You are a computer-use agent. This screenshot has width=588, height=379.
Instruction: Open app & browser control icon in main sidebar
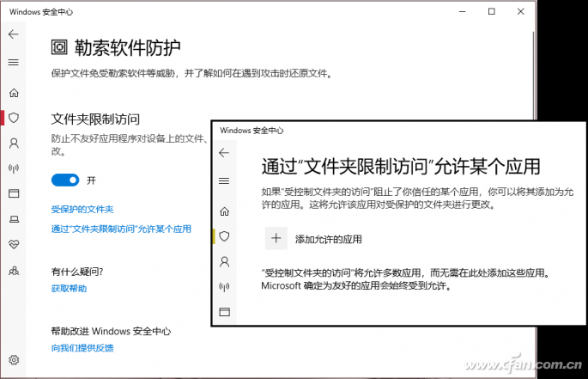pyautogui.click(x=14, y=193)
